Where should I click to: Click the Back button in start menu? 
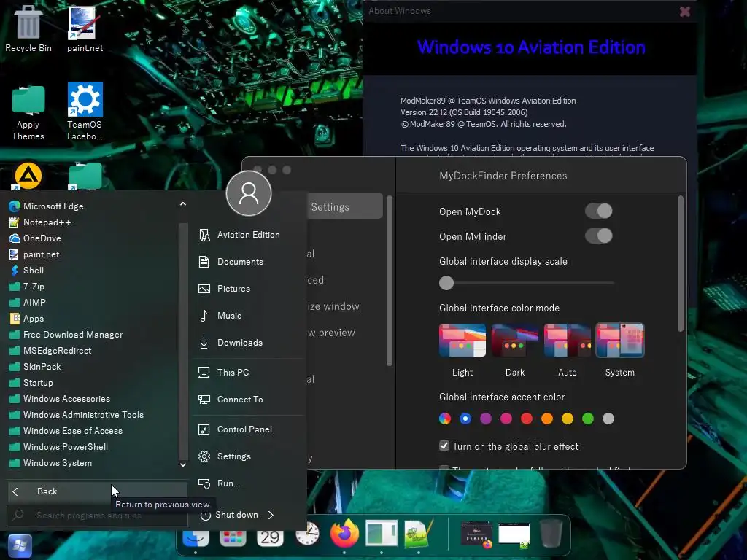98,491
